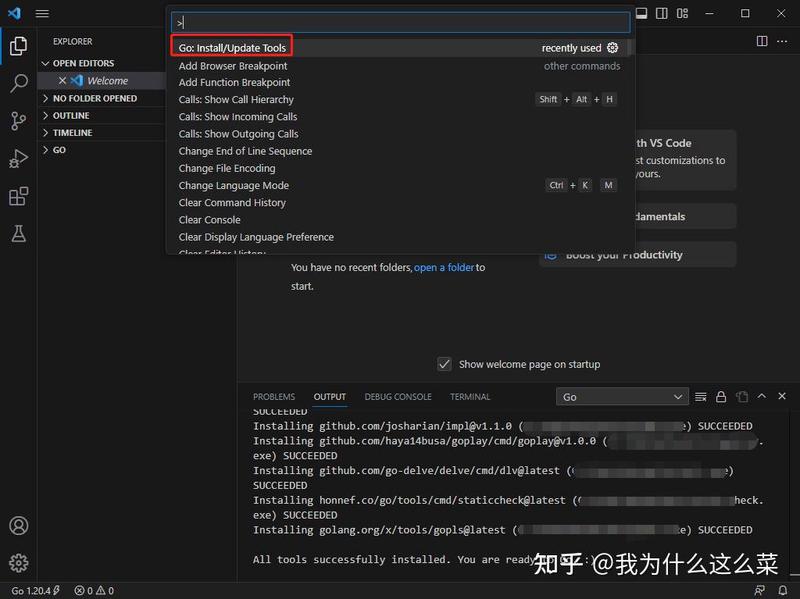Open the Extensions view icon
This screenshot has height=599, width=800.
click(x=18, y=196)
